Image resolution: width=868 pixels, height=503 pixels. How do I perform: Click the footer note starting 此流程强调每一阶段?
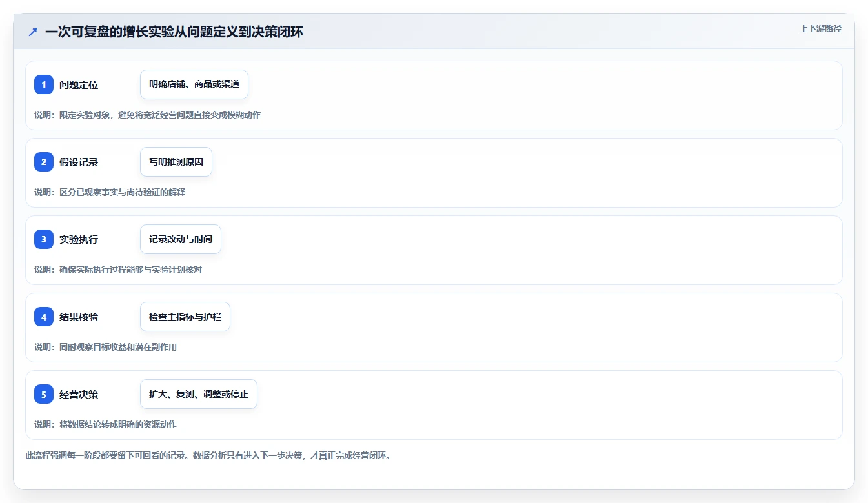[x=208, y=455]
